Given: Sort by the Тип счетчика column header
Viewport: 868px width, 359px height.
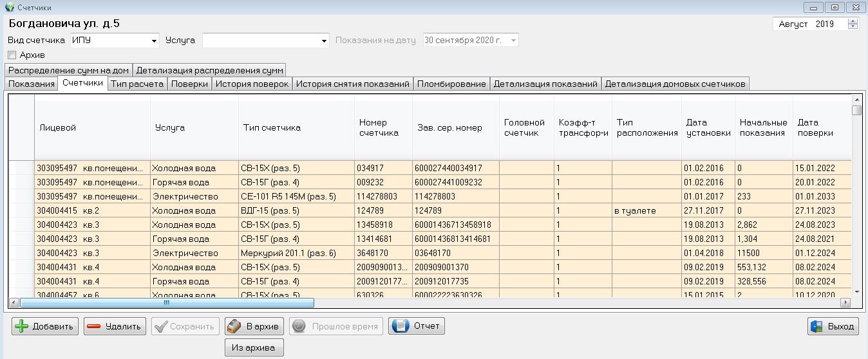Looking at the screenshot, I should click(272, 127).
